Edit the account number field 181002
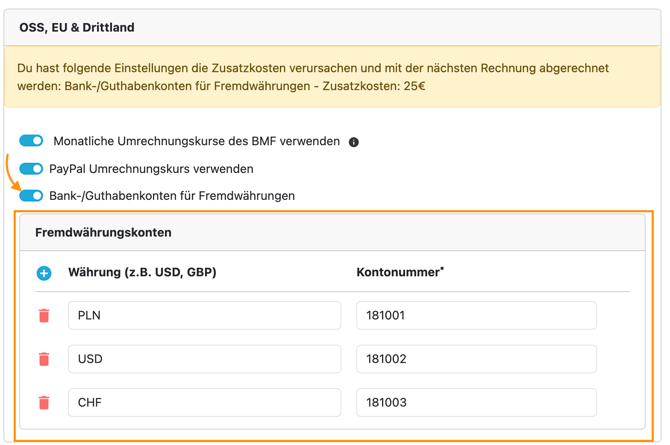 (x=476, y=359)
